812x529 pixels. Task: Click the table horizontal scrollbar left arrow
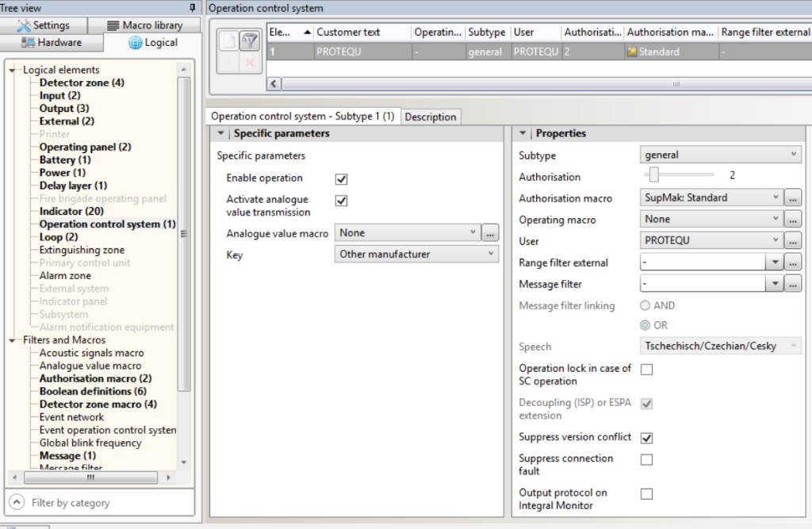tap(274, 84)
